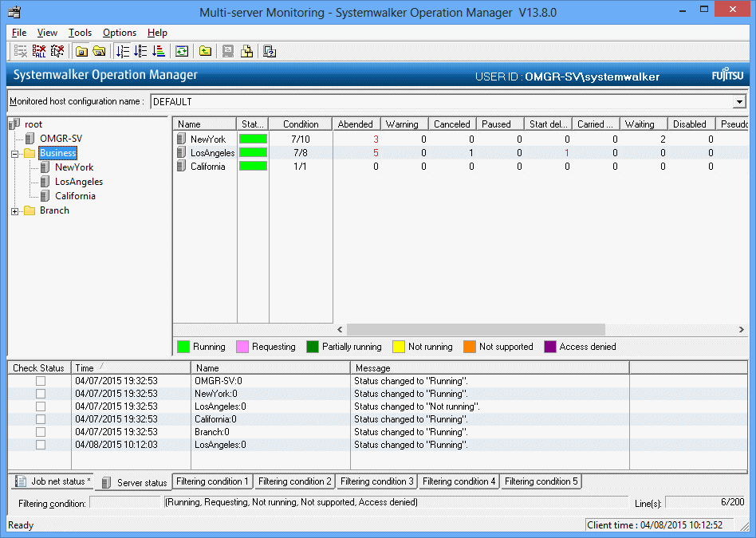Open the File menu
The image size is (756, 538).
(x=19, y=33)
